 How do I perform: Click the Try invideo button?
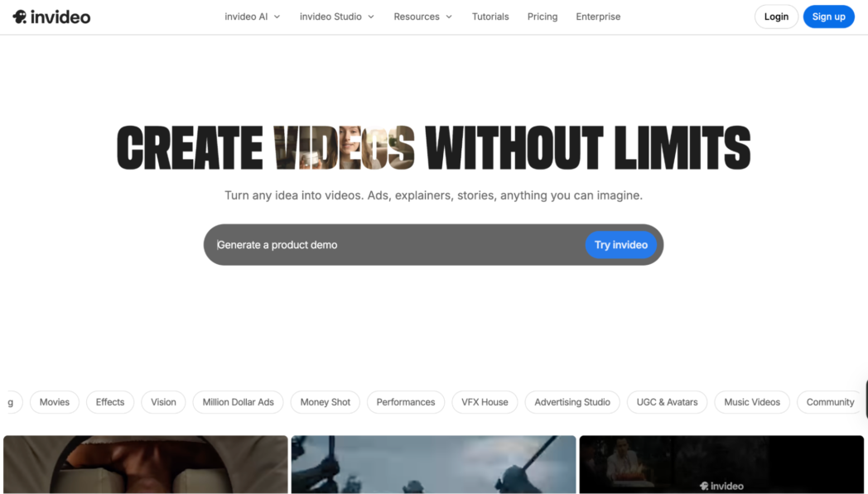[621, 244]
